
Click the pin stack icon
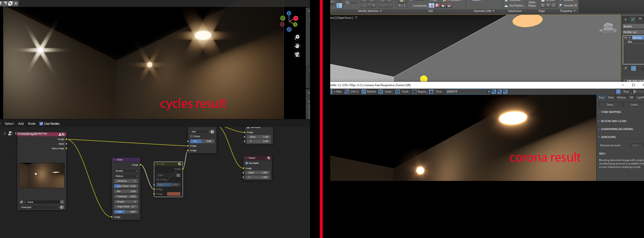(625, 69)
